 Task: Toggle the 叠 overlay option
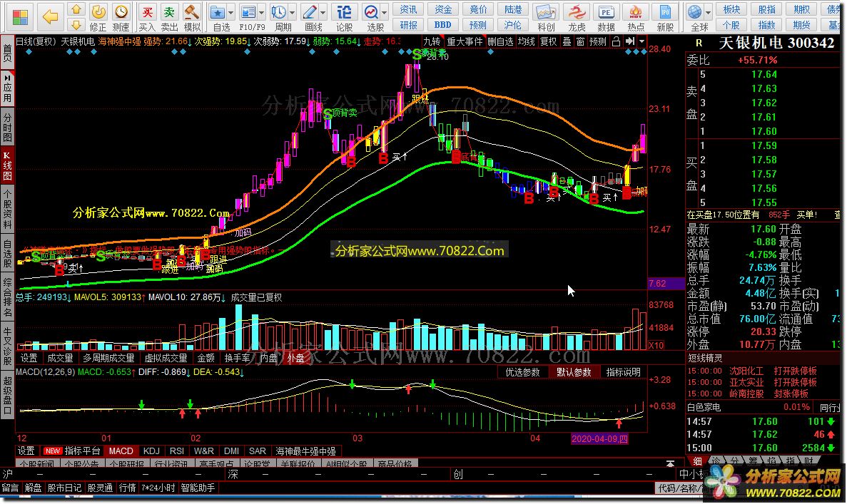click(567, 41)
